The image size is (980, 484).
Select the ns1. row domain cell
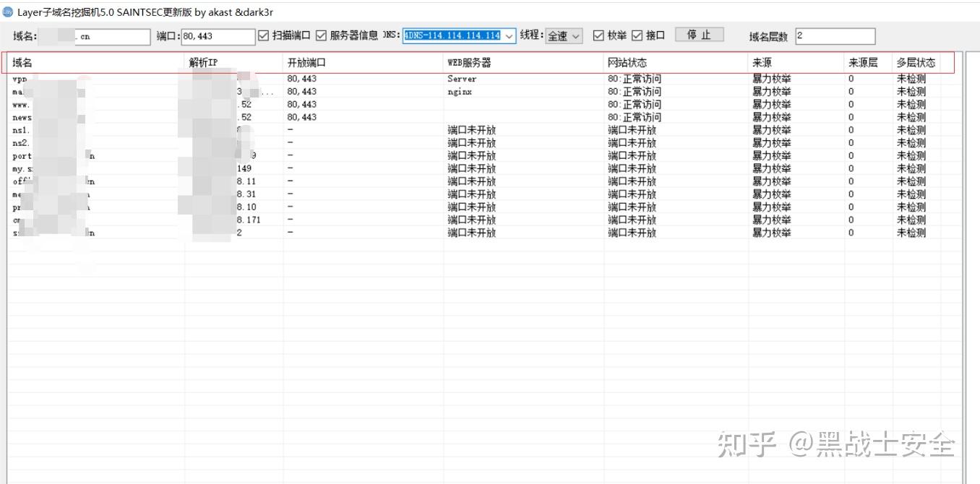pyautogui.click(x=96, y=131)
